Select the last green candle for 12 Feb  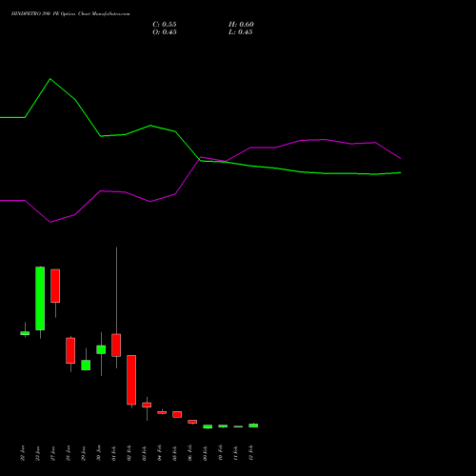click(253, 426)
